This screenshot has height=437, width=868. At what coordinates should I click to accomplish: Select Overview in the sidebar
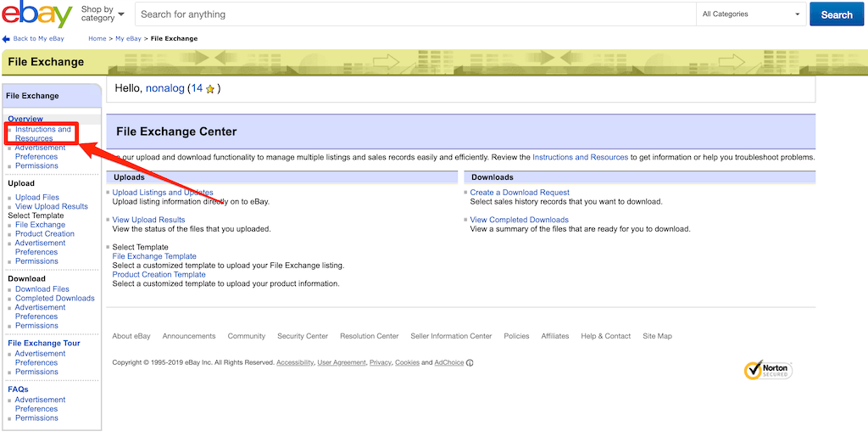(x=25, y=119)
